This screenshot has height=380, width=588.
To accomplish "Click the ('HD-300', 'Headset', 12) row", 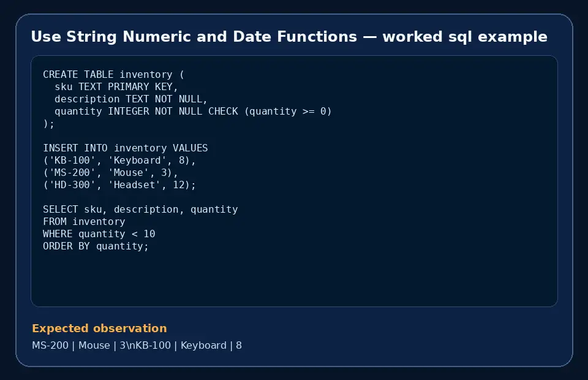I will [119, 185].
